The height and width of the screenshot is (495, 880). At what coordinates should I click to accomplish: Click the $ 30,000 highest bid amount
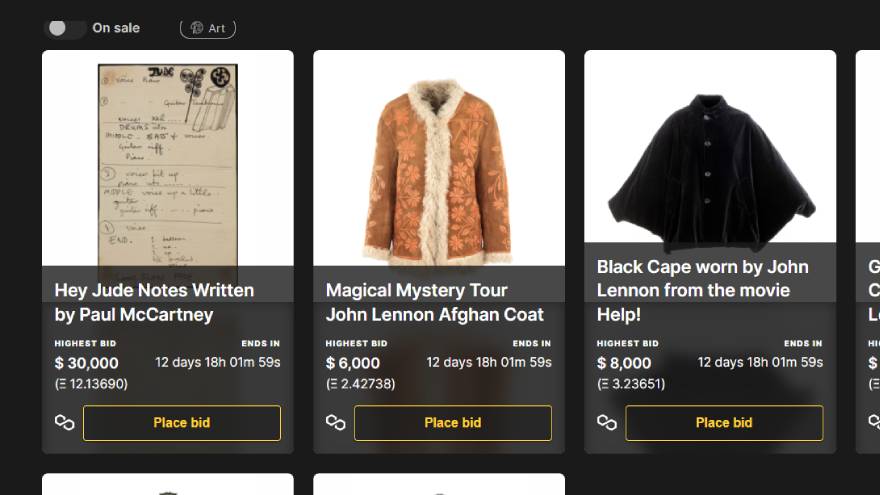(86, 363)
